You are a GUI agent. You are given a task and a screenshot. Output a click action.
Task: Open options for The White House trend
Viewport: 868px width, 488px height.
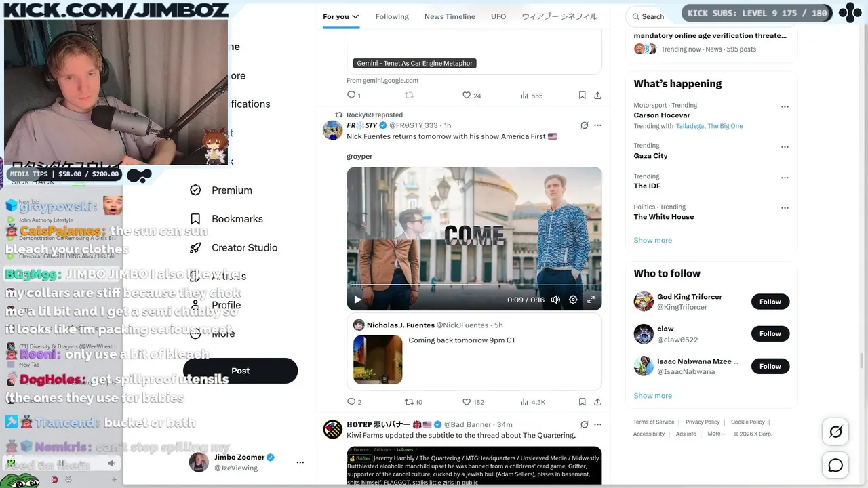(x=785, y=208)
